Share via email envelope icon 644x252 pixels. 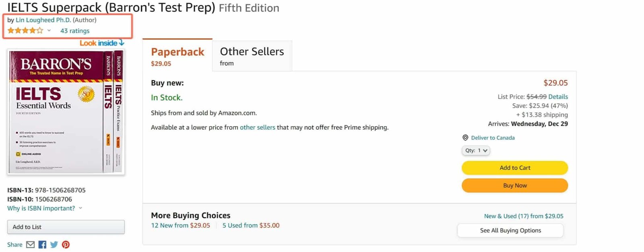[x=30, y=244]
